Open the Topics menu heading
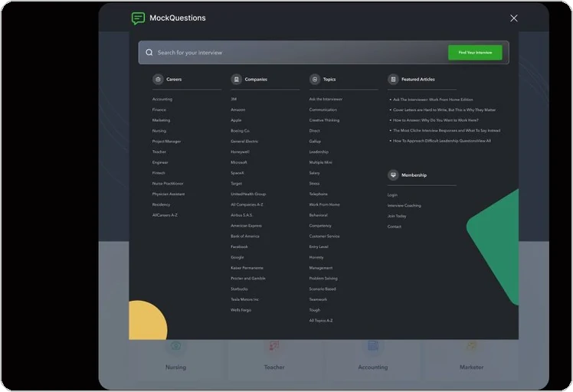573x392 pixels. pos(329,80)
